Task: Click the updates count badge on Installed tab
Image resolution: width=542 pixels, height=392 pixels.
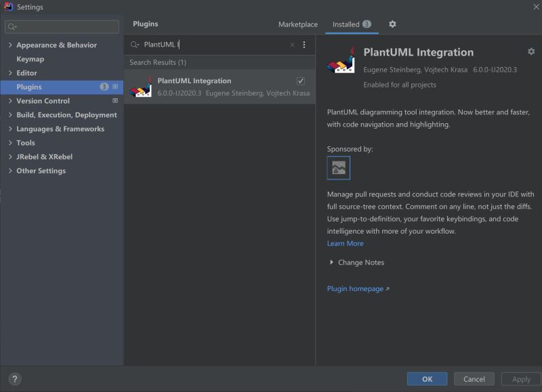Action: click(367, 24)
